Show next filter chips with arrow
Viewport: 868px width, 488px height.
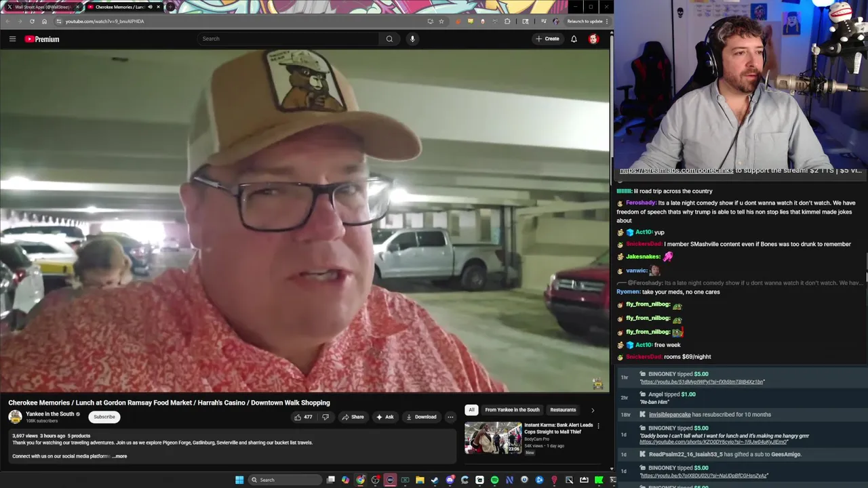593,409
